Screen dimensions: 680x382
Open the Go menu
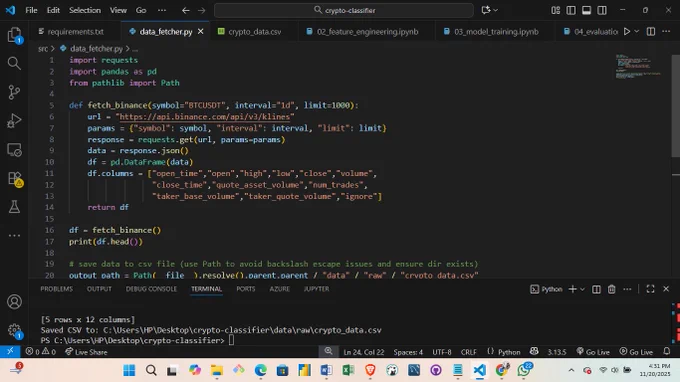tap(141, 10)
